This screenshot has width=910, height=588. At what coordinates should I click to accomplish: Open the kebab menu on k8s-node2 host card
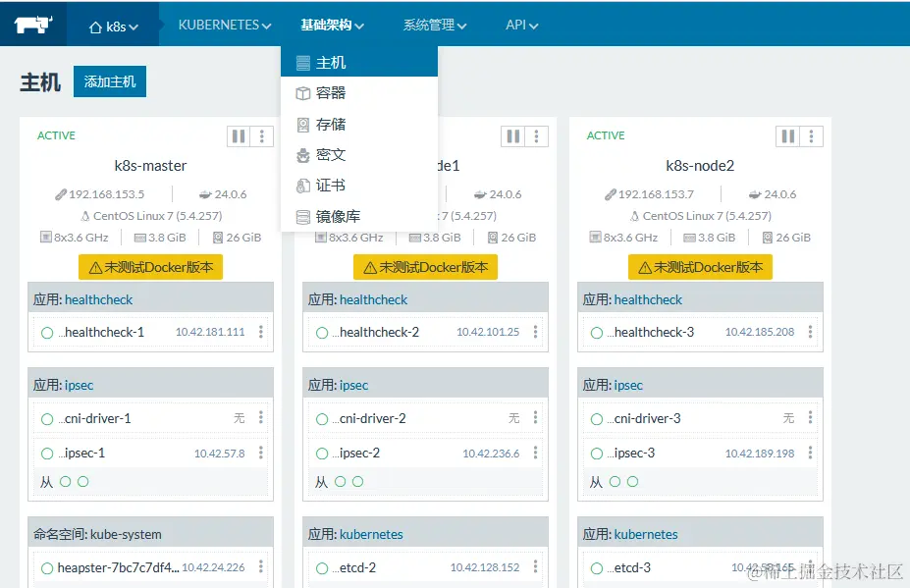coord(810,135)
